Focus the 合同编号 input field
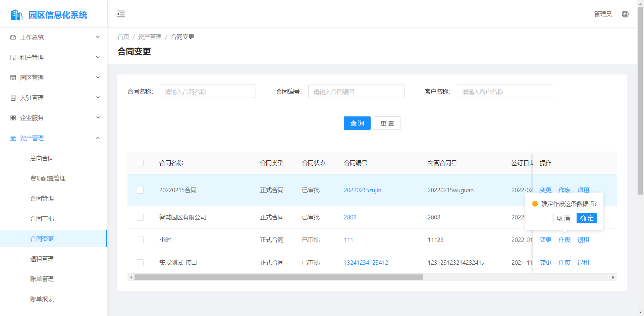 356,91
